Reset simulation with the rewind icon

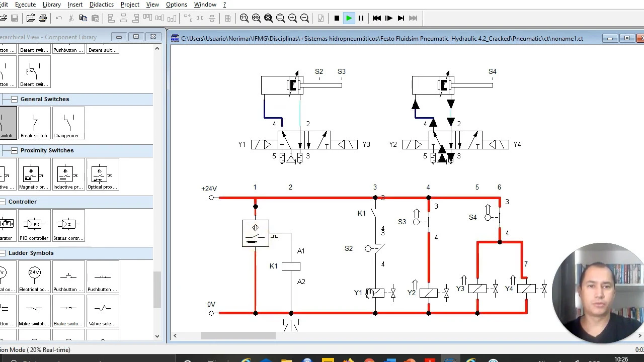click(x=376, y=18)
